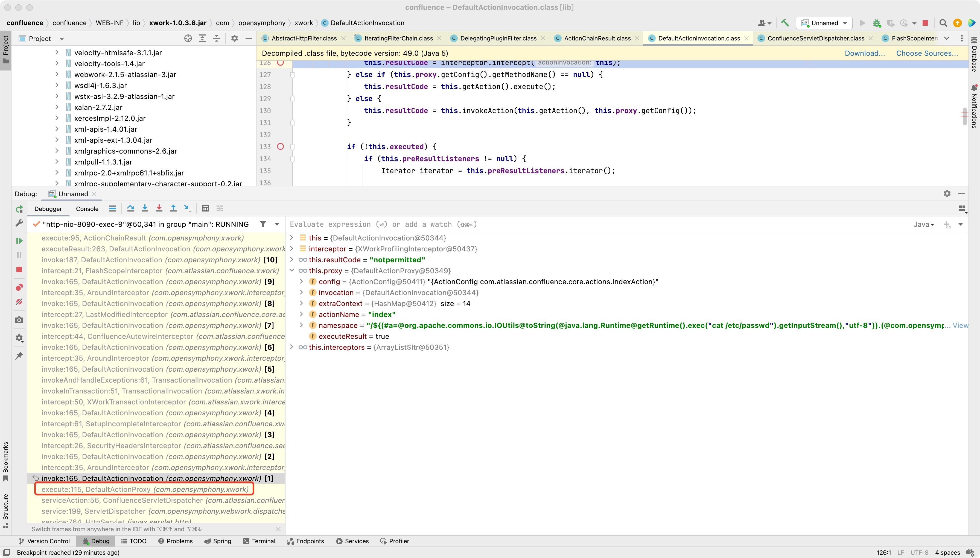
Task: Dismiss the switch frames hint
Action: coord(278,529)
